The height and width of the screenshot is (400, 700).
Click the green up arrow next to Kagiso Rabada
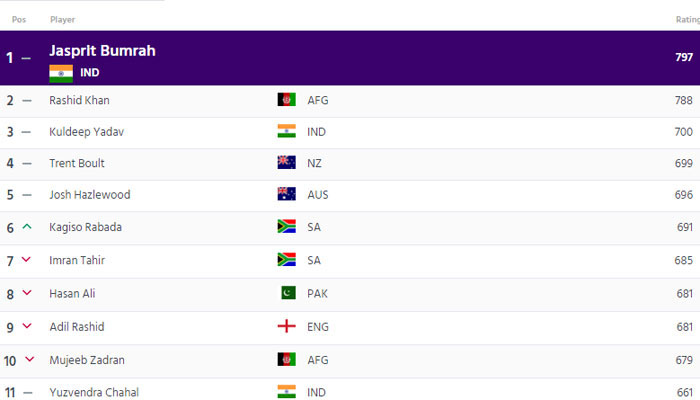tap(27, 228)
